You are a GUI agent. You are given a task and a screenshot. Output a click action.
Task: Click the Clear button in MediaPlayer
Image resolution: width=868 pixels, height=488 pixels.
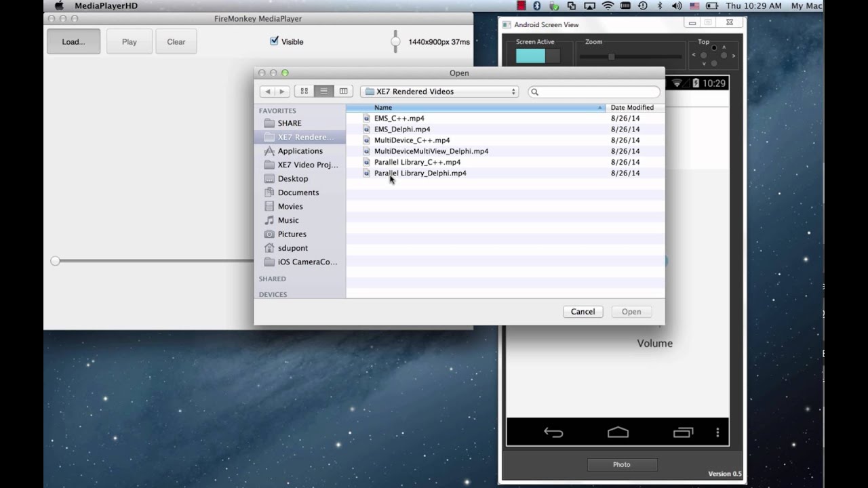176,41
